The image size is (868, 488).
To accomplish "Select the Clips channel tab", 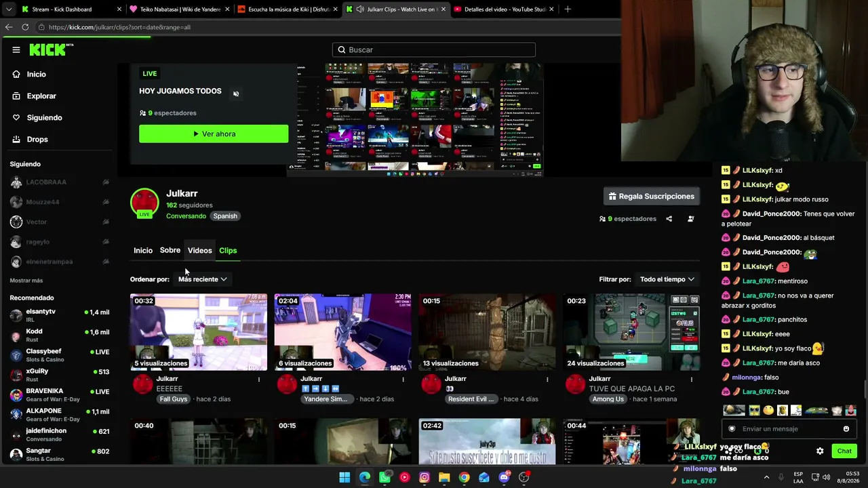I will [228, 251].
